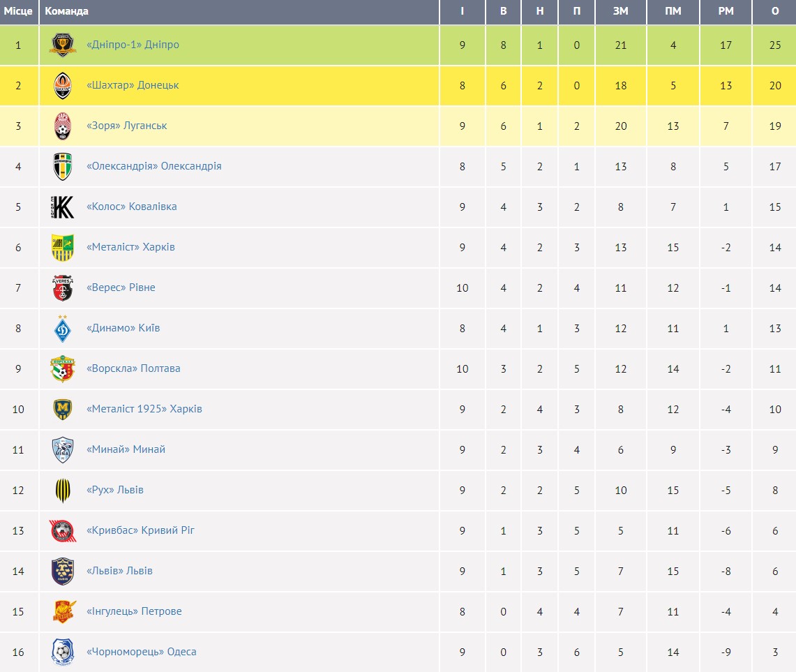This screenshot has height=672, width=796.
Task: Click the Veres Rivne team badge
Action: click(63, 288)
